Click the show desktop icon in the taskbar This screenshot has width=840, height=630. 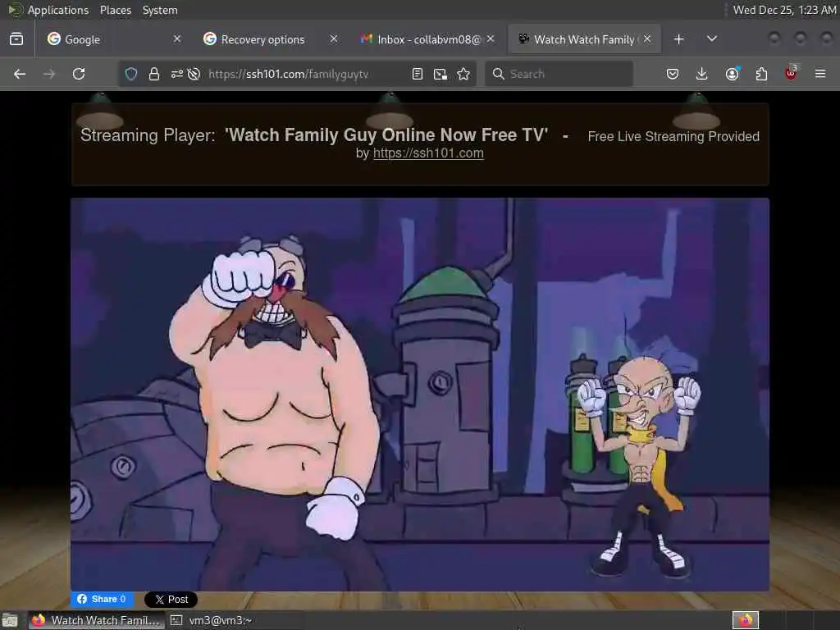pos(10,620)
